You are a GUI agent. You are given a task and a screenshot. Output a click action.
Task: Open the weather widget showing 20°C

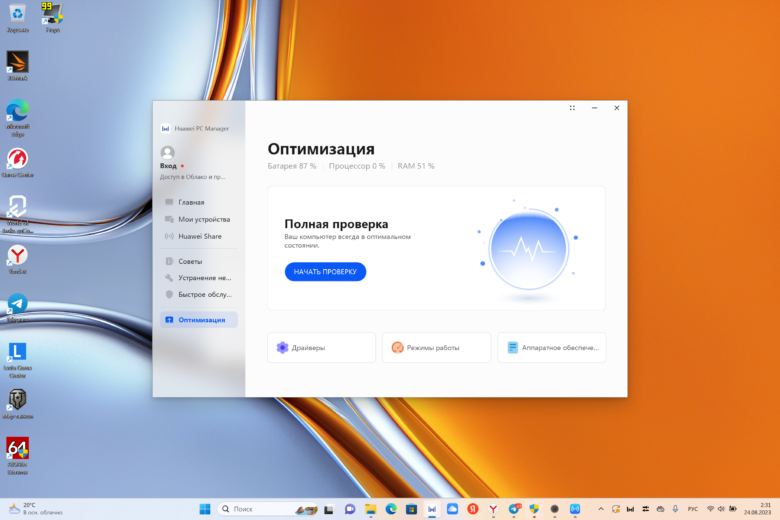36,509
